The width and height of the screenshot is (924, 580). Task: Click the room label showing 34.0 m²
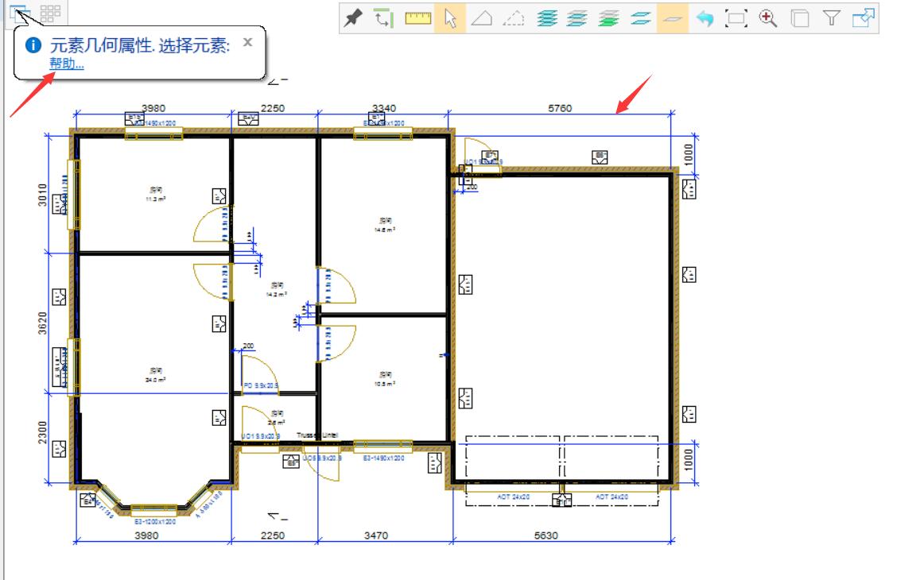pos(156,375)
